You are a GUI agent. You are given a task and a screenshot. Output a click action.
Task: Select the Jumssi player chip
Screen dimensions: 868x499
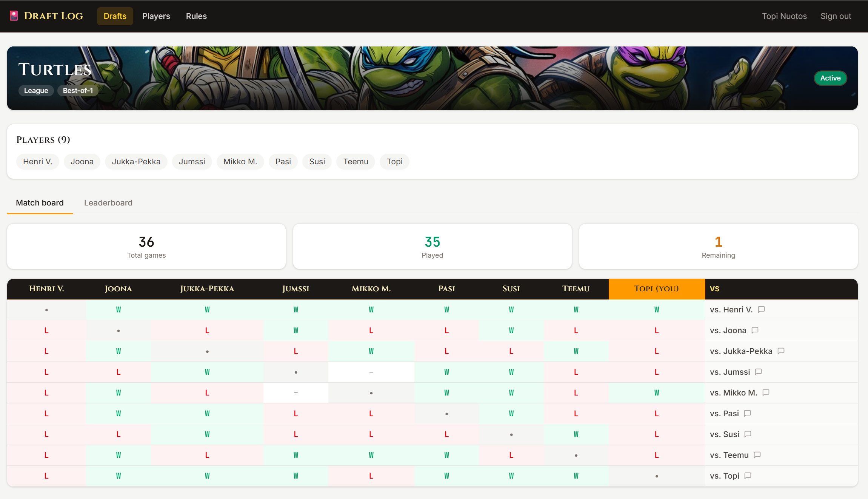(192, 162)
